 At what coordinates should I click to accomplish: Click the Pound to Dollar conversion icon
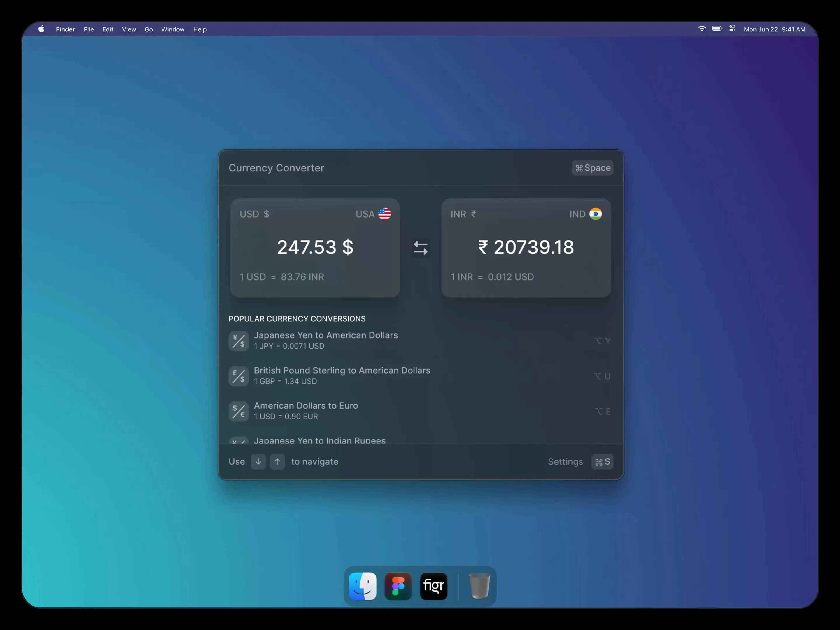click(239, 376)
